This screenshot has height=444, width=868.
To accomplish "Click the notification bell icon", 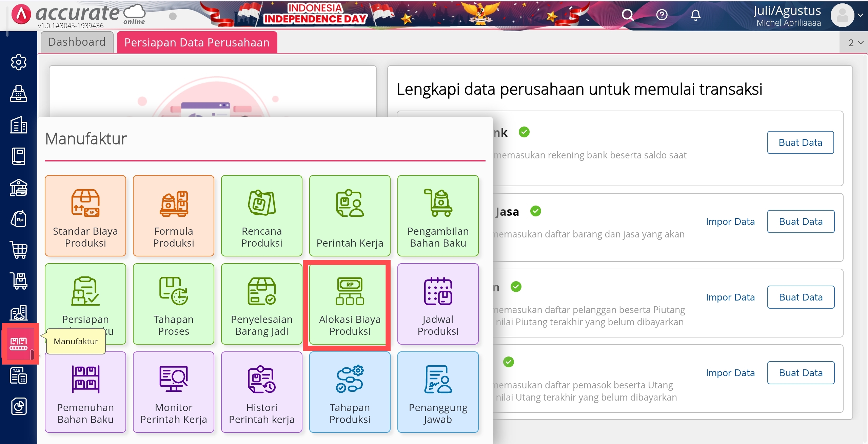I will click(x=695, y=15).
